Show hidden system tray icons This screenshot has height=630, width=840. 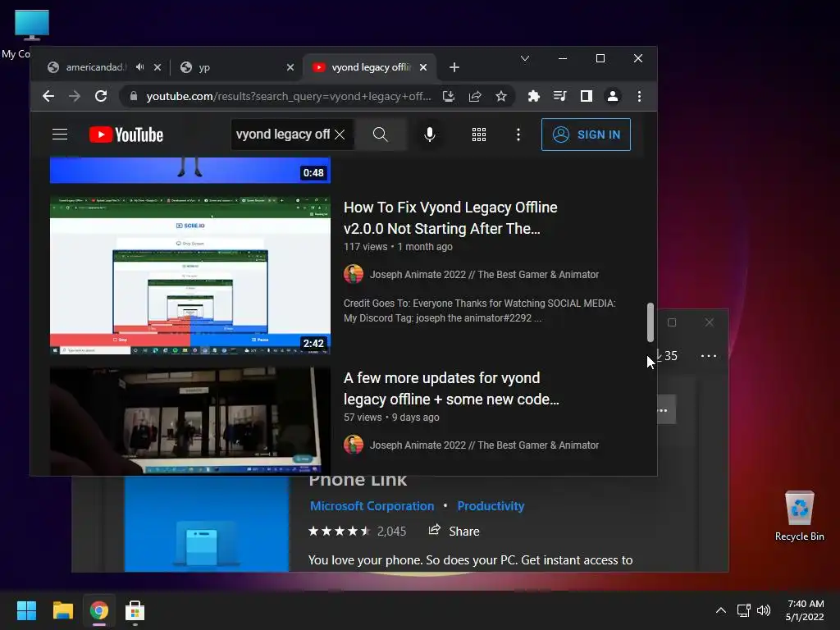[x=721, y=610]
